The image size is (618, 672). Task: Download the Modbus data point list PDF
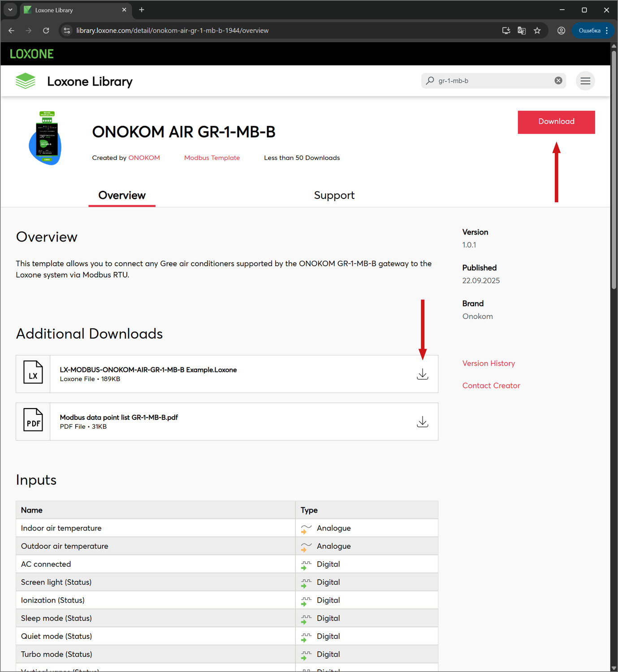(x=422, y=422)
